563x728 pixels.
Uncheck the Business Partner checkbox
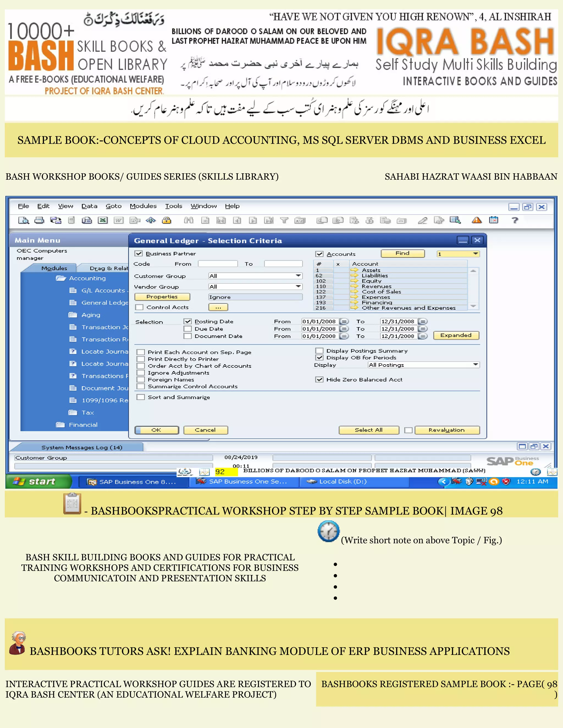(139, 254)
